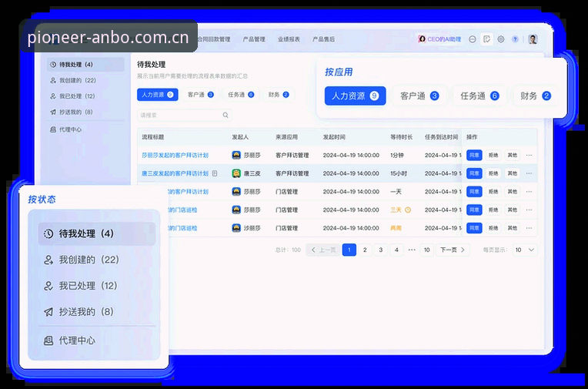Select 待我处理 (4) in the small sidebar
This screenshot has width=588, height=389.
(86, 65)
